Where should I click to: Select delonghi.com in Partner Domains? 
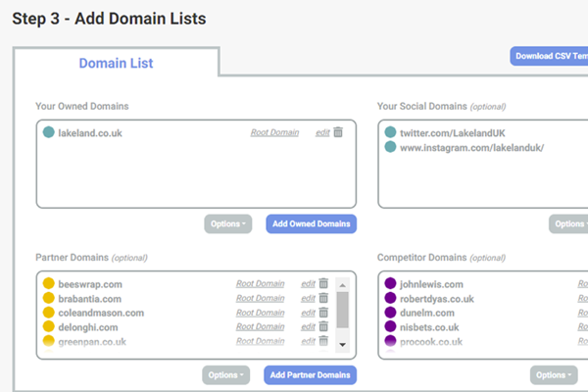tap(88, 327)
